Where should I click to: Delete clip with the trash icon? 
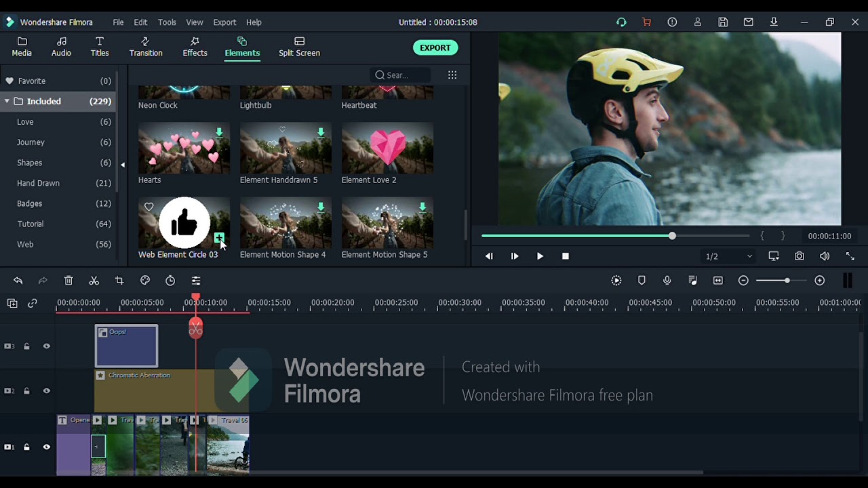pyautogui.click(x=68, y=281)
